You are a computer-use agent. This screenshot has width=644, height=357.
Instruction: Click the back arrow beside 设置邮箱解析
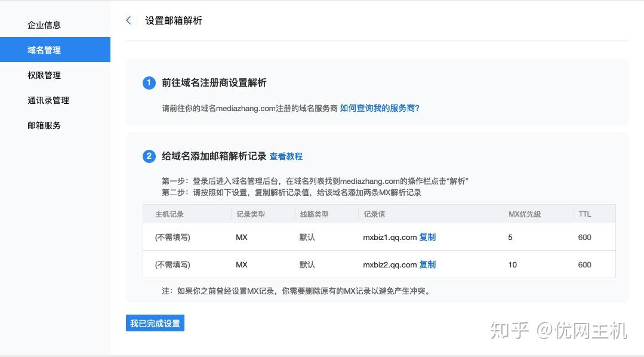coord(128,20)
